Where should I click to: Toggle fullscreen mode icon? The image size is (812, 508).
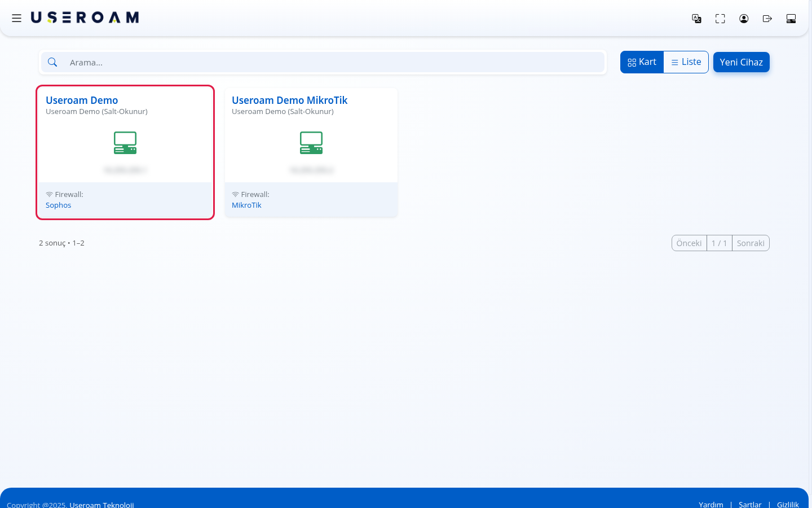[720, 19]
